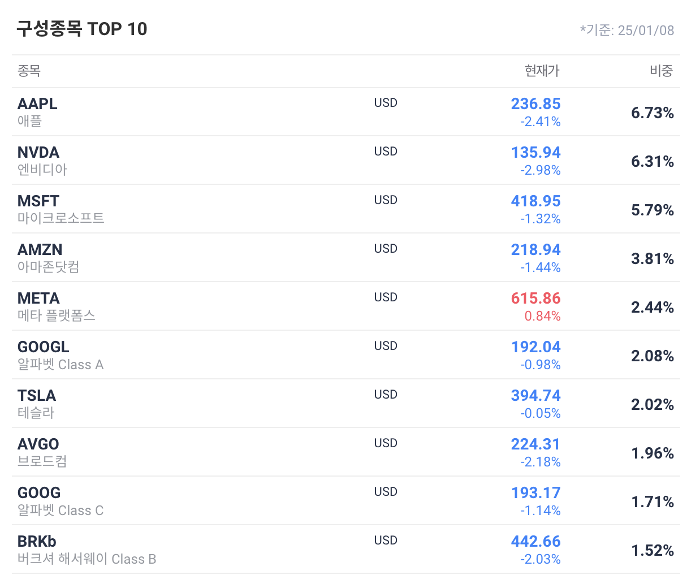The image size is (700, 588).
Task: Click META change 0.84%
Action: coord(542,316)
